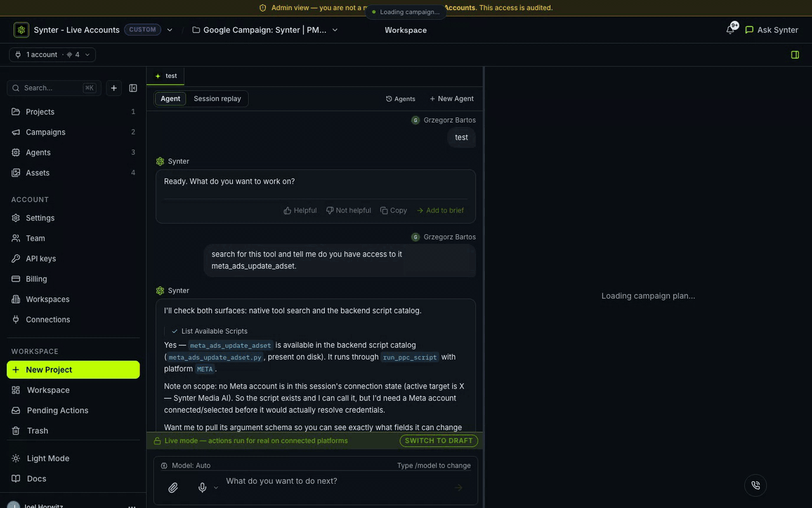Image resolution: width=812 pixels, height=508 pixels.
Task: Click the warning icon in admin banner
Action: (x=263, y=8)
